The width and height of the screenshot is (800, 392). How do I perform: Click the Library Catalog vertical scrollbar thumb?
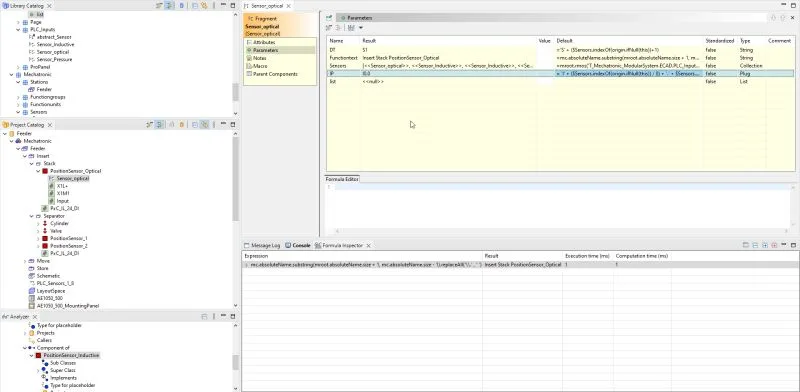click(x=235, y=92)
